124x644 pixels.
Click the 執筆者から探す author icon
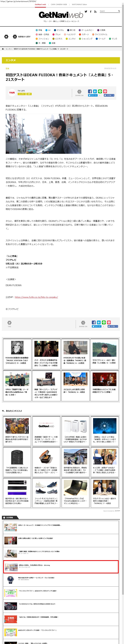click(15, 36)
